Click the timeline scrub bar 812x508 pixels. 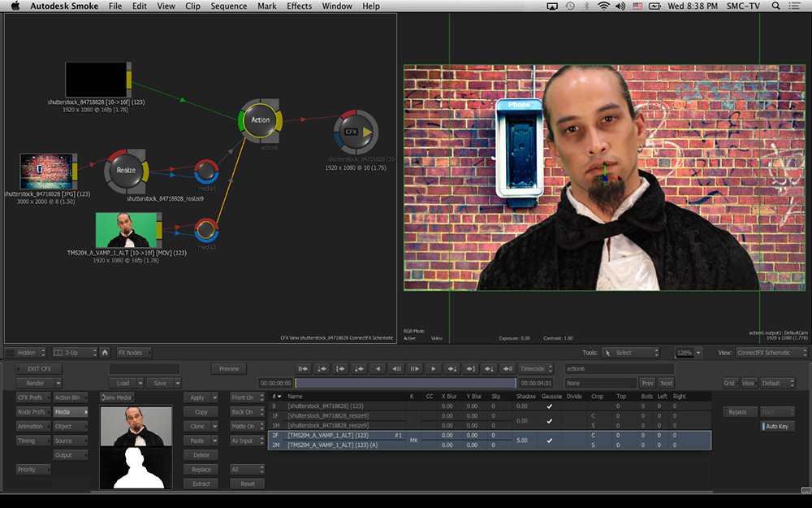404,383
